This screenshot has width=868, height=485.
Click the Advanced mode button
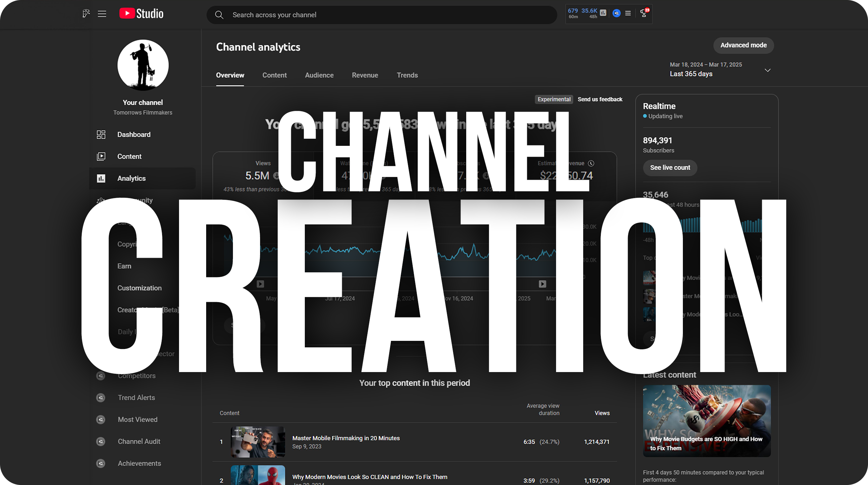(743, 45)
